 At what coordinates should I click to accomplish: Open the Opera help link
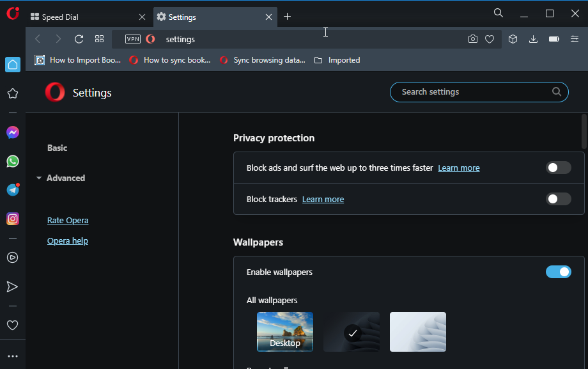[x=68, y=240]
